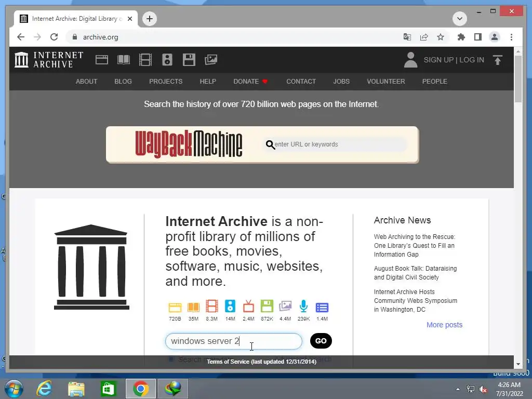Open Community Webs Symposium news article
The height and width of the screenshot is (399, 532).
(x=416, y=301)
